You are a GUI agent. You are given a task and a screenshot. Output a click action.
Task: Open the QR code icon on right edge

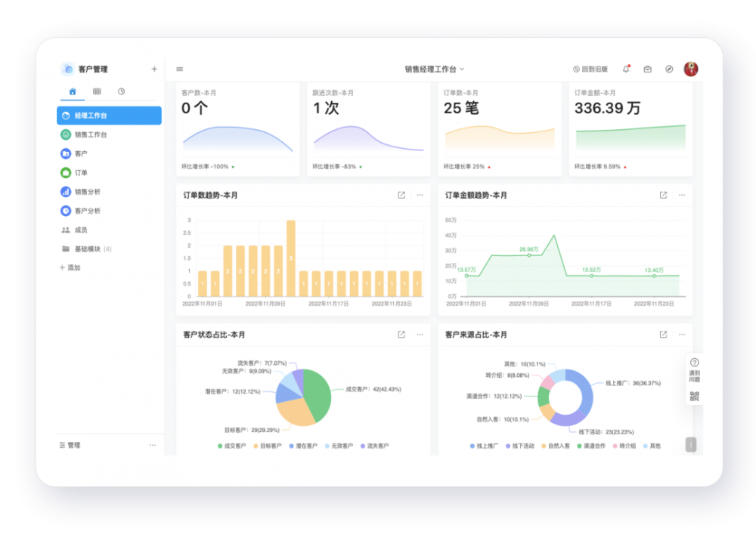(x=695, y=396)
